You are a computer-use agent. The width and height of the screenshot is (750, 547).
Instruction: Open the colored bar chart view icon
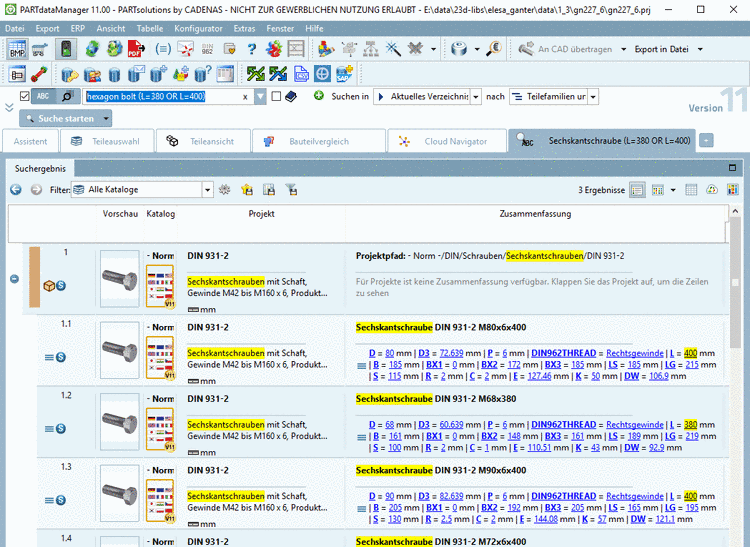[x=732, y=190]
